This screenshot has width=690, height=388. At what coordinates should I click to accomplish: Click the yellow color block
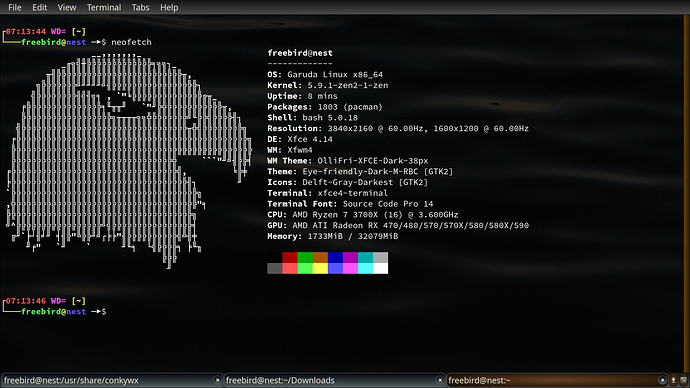click(320, 268)
